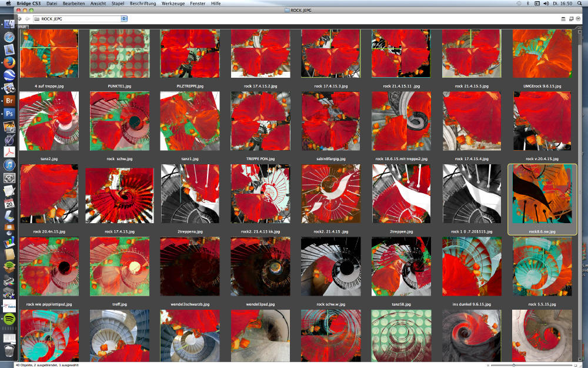Screen dimensions: 588x368
Task: Open the Ansicht menu
Action: (98, 4)
